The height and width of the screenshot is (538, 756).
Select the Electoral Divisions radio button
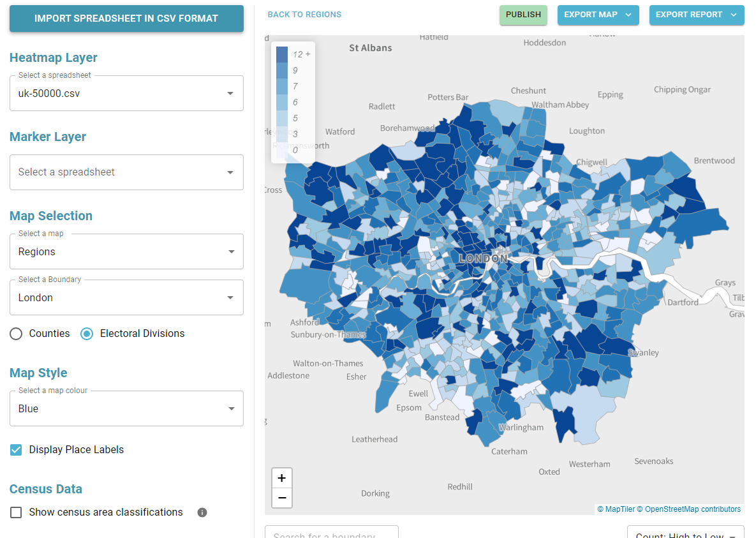tap(86, 333)
